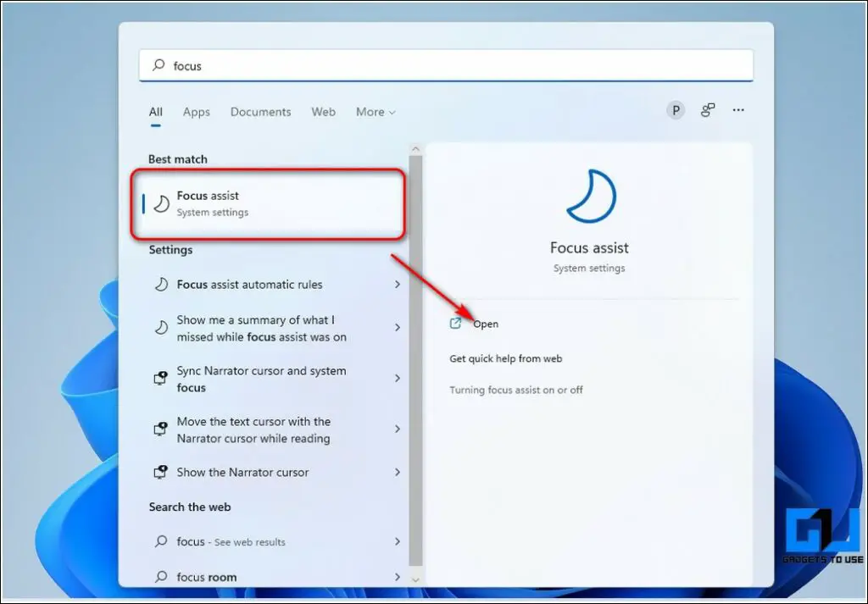The image size is (868, 604).
Task: Open the search glass icon in the search bar
Action: (158, 65)
